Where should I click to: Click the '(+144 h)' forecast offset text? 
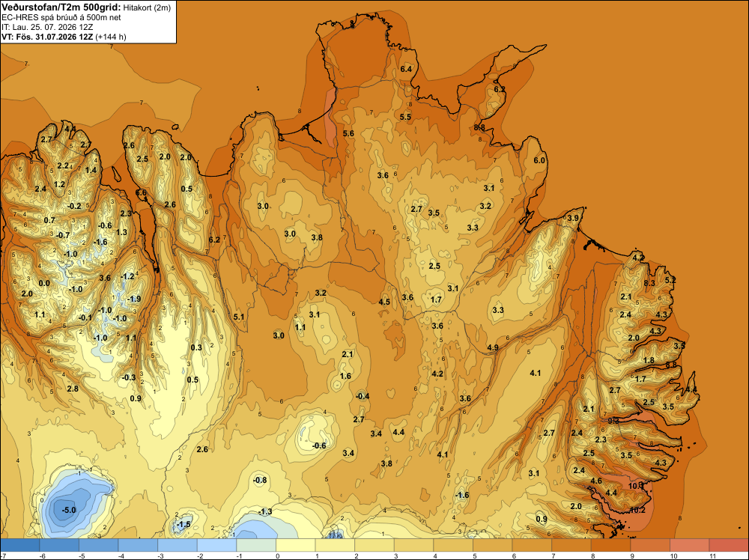tap(111, 37)
